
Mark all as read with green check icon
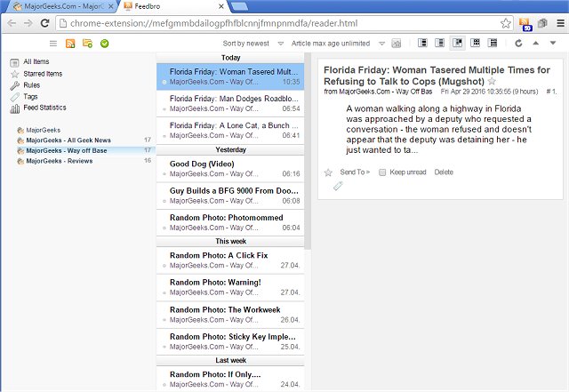(x=105, y=44)
